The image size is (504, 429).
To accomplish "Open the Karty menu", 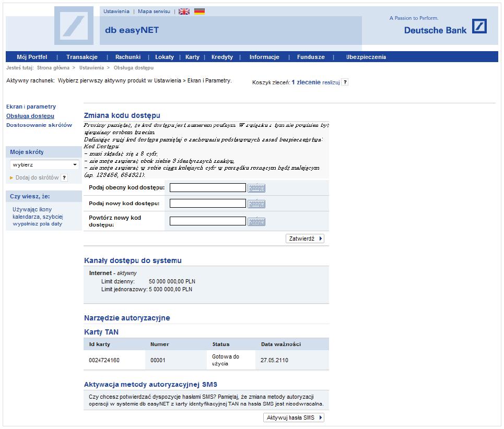I will (192, 57).
